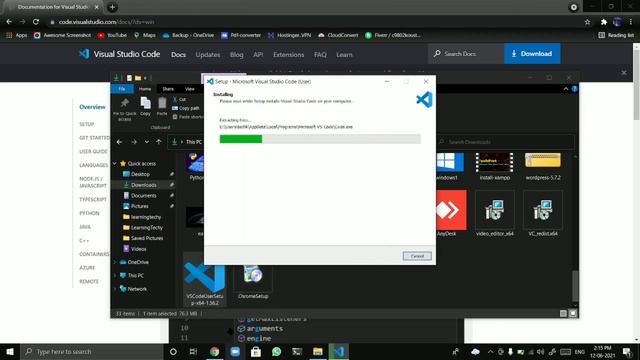
Task: Switch Explorer to details view button
Action: click(x=563, y=313)
